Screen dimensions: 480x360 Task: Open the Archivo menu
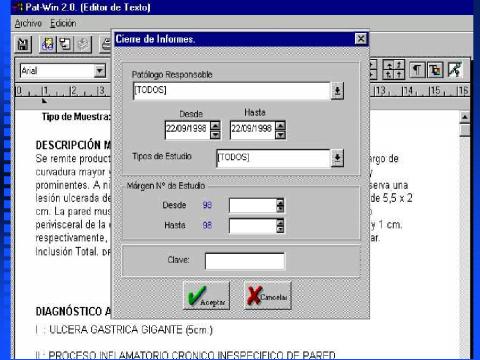(x=28, y=23)
